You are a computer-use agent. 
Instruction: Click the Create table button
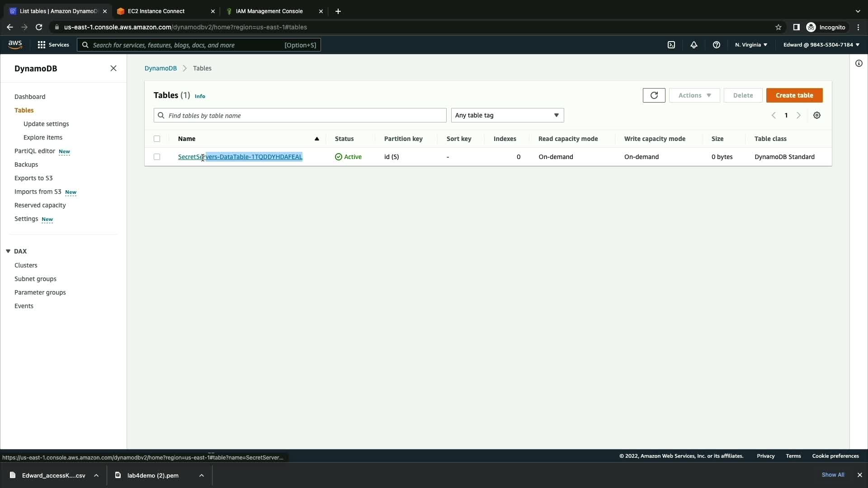tap(794, 95)
